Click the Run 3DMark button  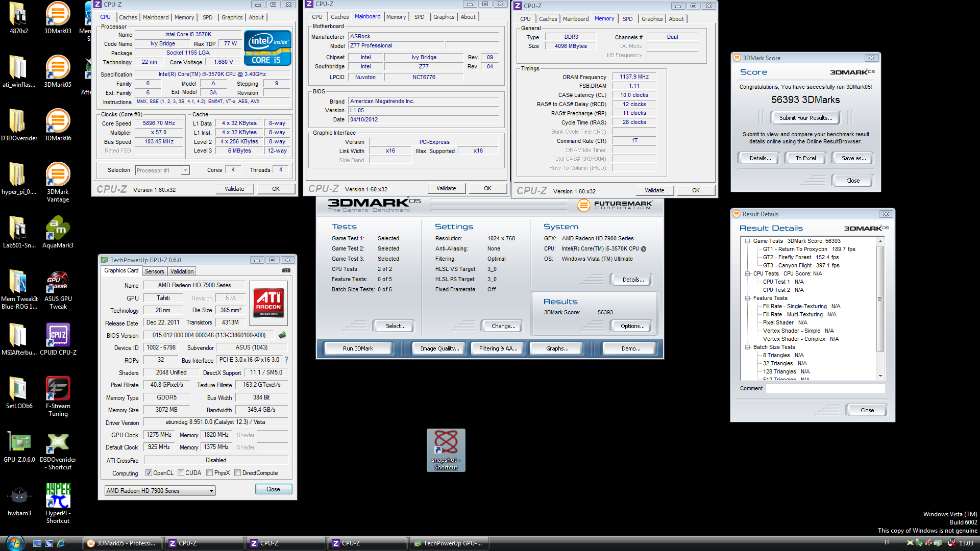point(358,348)
